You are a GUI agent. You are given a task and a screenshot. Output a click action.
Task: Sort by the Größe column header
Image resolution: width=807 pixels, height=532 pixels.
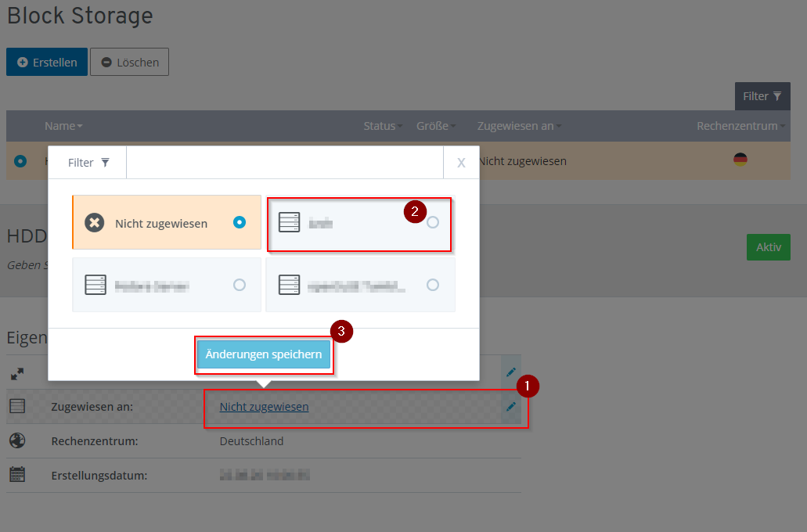click(436, 126)
